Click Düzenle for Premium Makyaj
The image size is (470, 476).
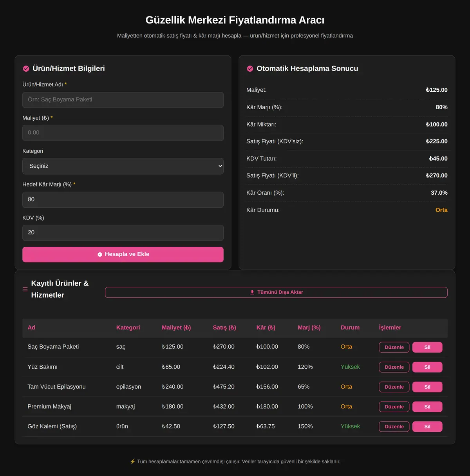click(394, 407)
